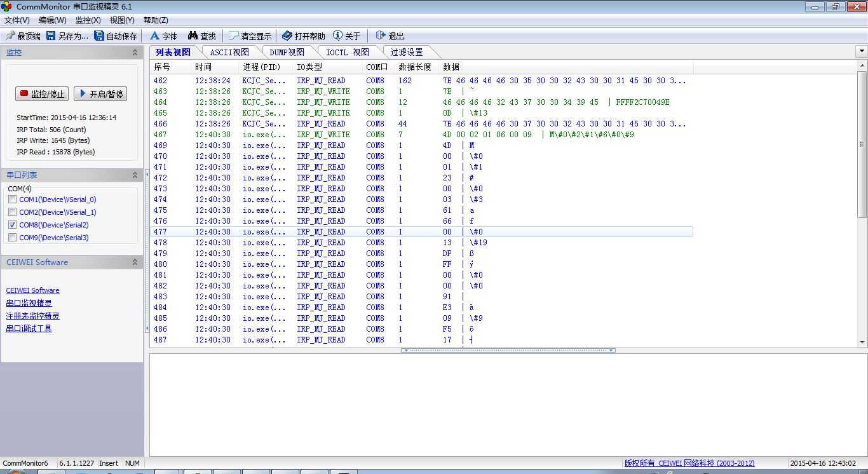The width and height of the screenshot is (868, 474).
Task: Click the IRP Total: 506 (Count) text
Action: click(51, 130)
